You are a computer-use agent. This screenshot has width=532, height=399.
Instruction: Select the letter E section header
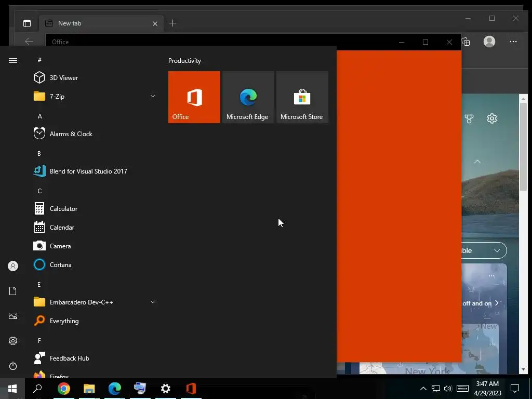pyautogui.click(x=39, y=284)
